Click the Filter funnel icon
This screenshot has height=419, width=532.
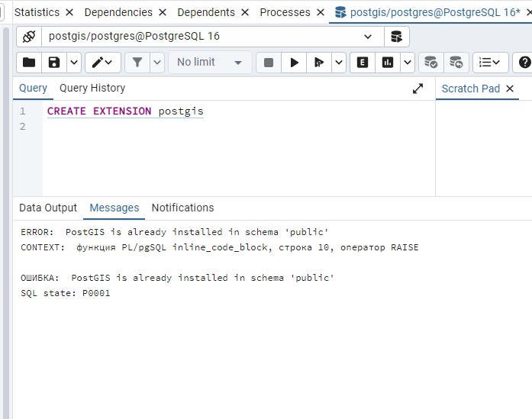click(137, 63)
